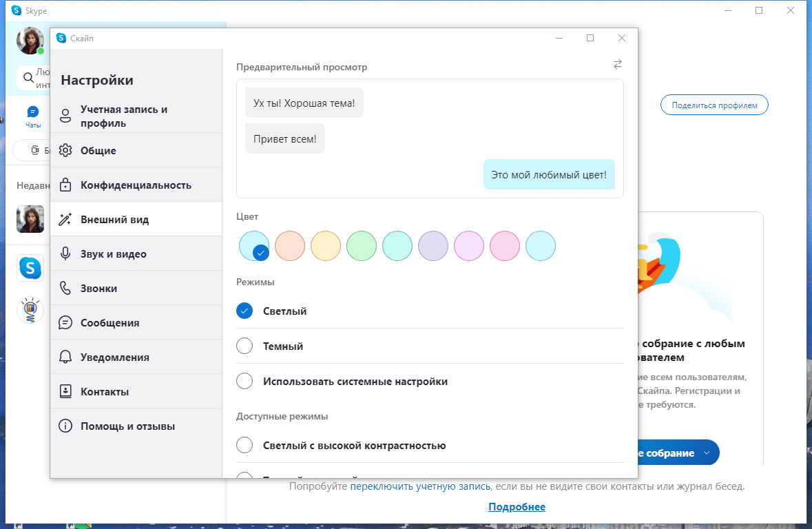The image size is (812, 529).
Task: Open the lightbulb bot chat in recents
Action: click(30, 310)
